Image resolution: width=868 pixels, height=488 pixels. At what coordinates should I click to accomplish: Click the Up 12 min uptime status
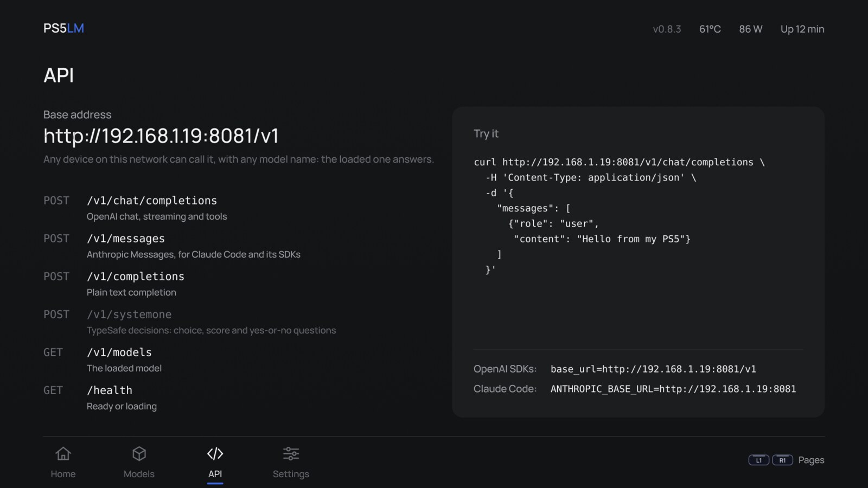point(802,29)
